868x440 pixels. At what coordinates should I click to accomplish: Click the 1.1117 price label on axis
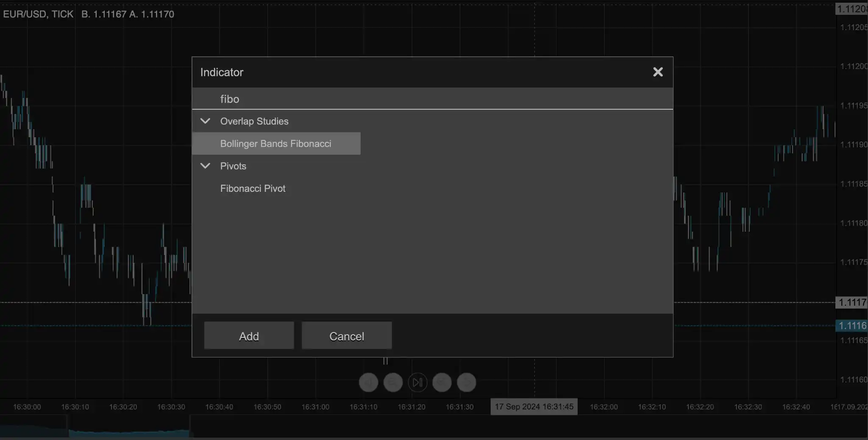pyautogui.click(x=852, y=302)
